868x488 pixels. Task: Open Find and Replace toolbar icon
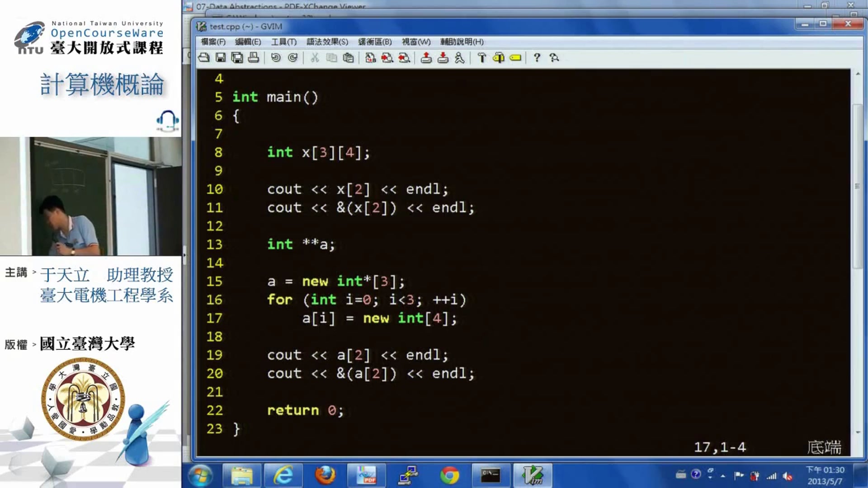(x=370, y=58)
